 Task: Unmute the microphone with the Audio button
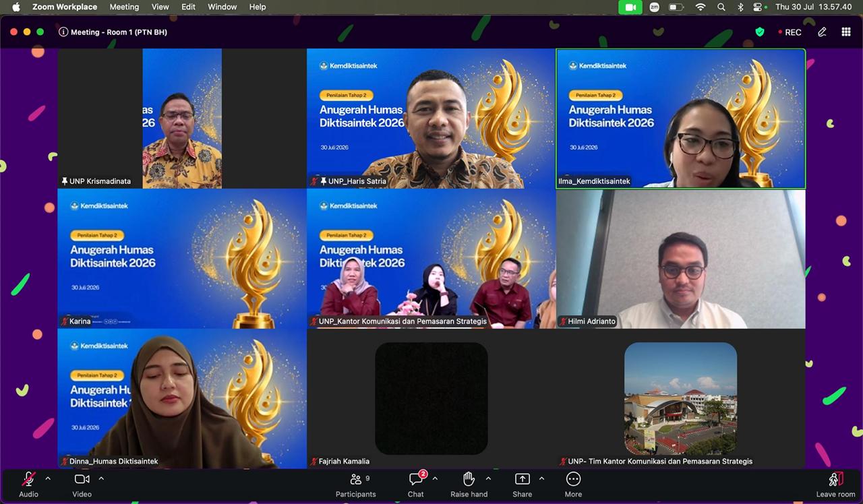(x=28, y=484)
